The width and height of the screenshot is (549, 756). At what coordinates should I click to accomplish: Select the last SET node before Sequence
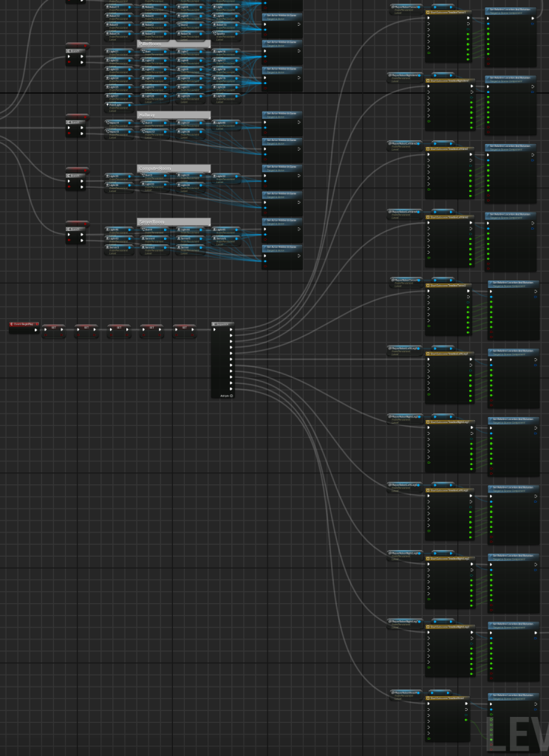[x=185, y=327]
